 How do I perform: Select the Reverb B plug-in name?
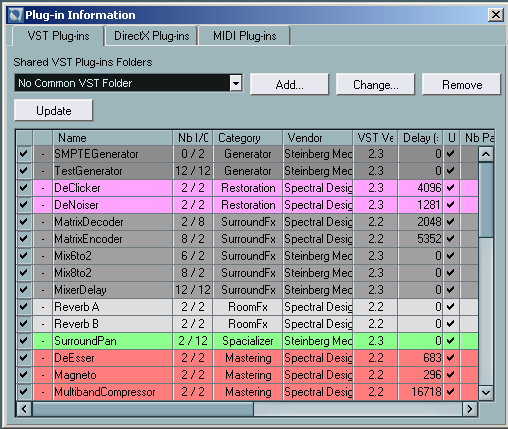(x=76, y=324)
